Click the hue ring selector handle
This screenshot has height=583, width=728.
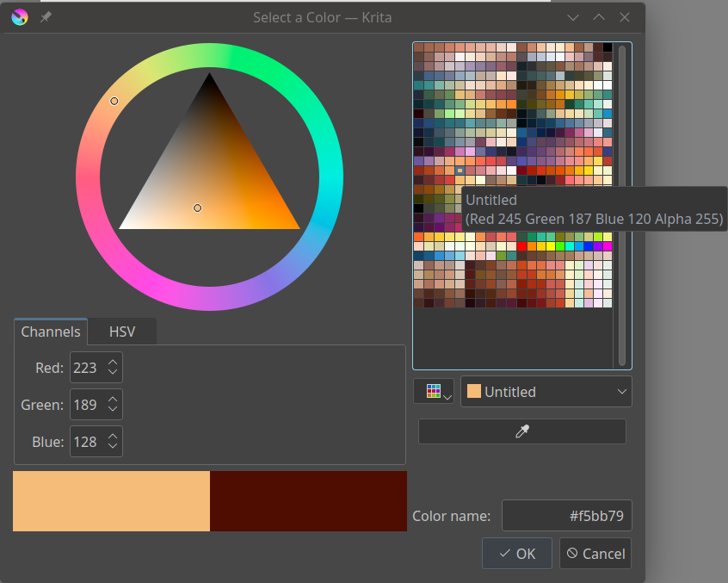(x=114, y=102)
